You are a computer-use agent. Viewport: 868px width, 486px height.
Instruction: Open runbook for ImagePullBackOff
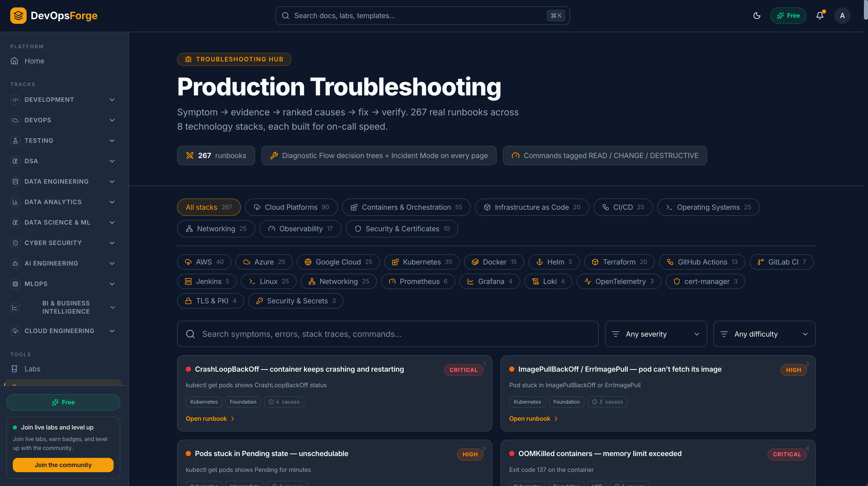point(533,419)
